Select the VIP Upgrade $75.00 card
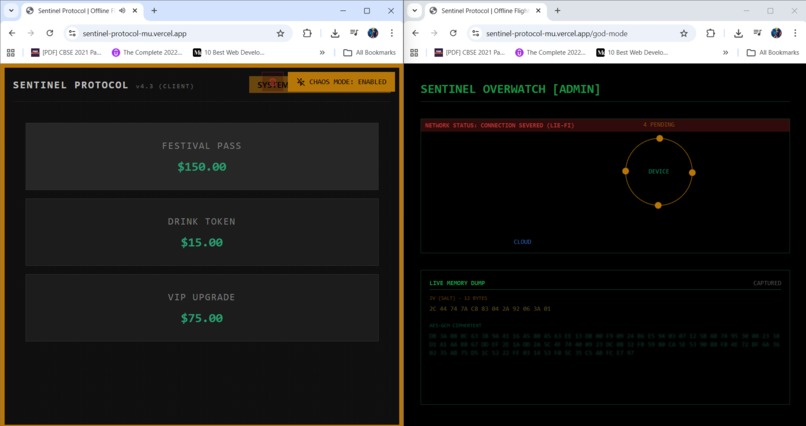 [202, 307]
